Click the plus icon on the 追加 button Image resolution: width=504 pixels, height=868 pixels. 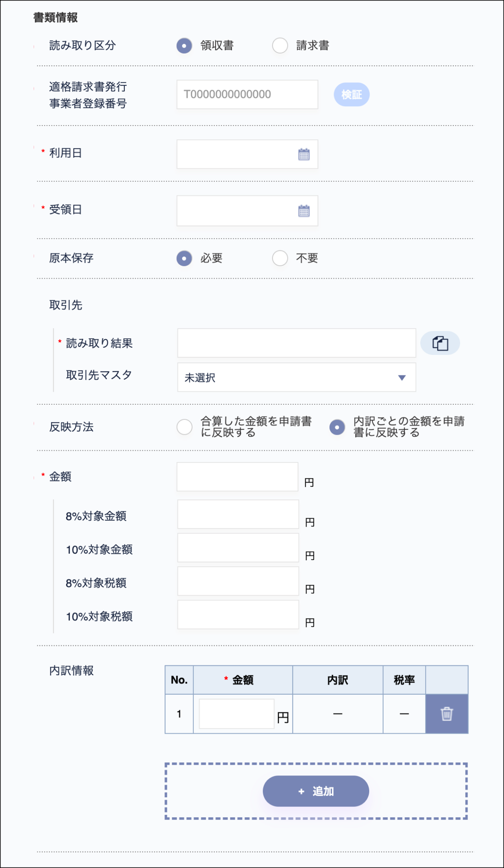tap(300, 791)
